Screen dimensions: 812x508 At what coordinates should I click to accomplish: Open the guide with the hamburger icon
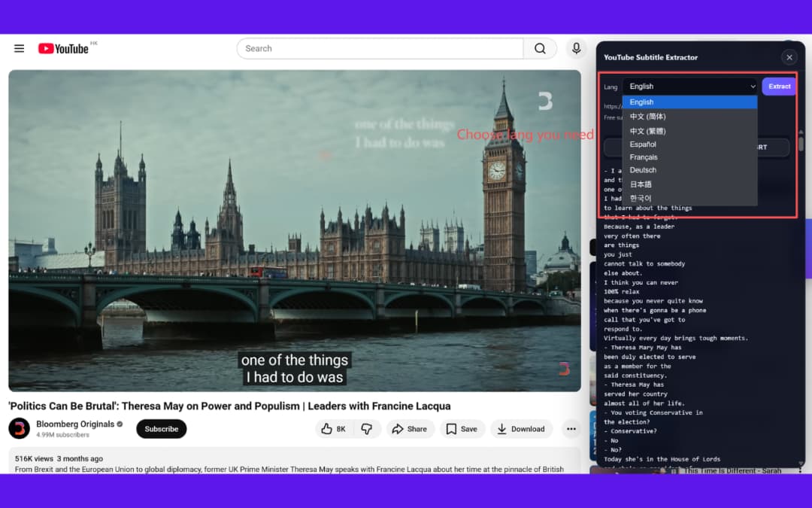(19, 47)
